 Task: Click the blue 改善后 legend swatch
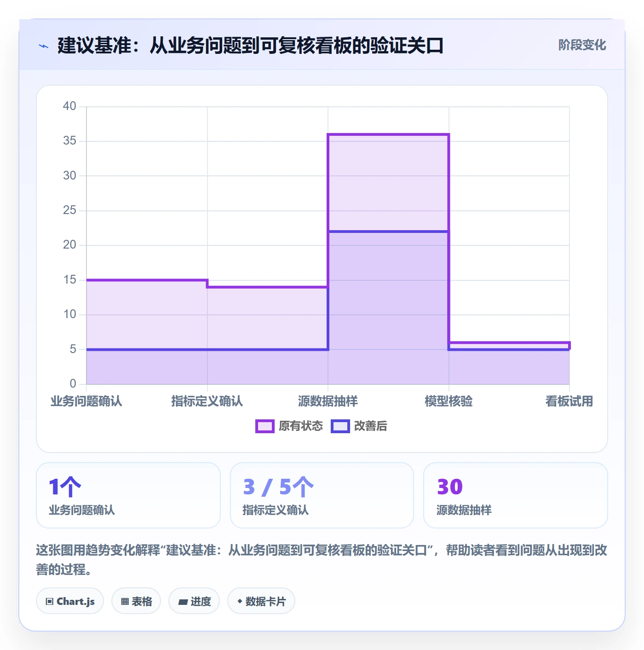tap(340, 426)
